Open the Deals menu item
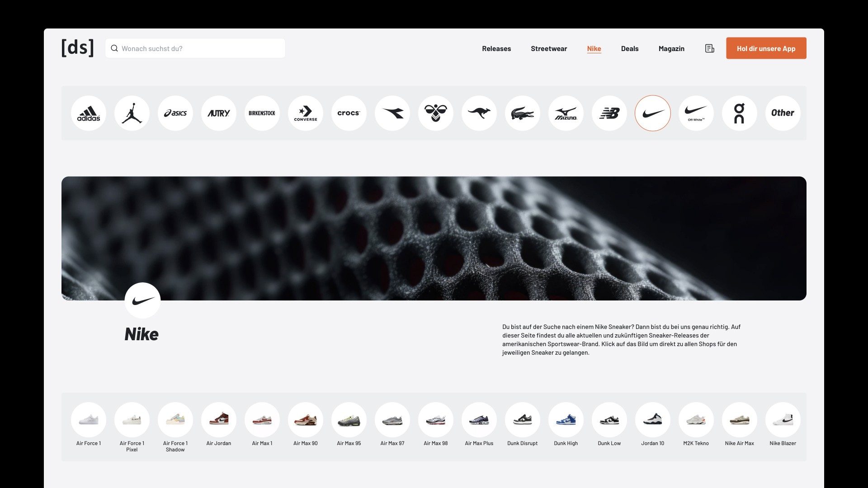The height and width of the screenshot is (488, 868). click(630, 48)
